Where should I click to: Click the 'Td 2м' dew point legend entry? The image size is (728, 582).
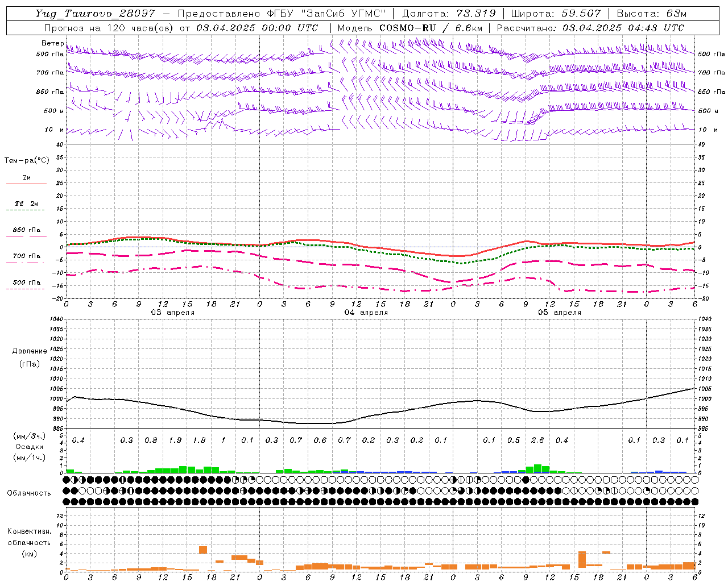point(26,203)
